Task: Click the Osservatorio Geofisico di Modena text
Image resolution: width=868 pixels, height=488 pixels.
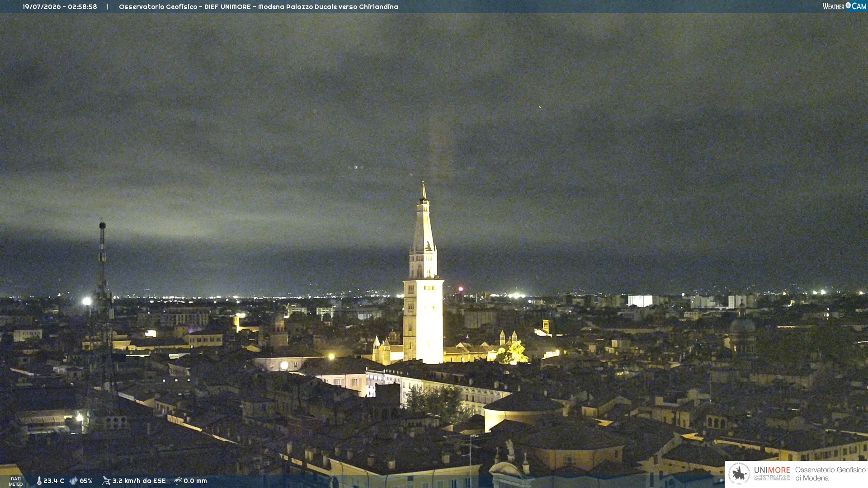Action: tap(830, 474)
